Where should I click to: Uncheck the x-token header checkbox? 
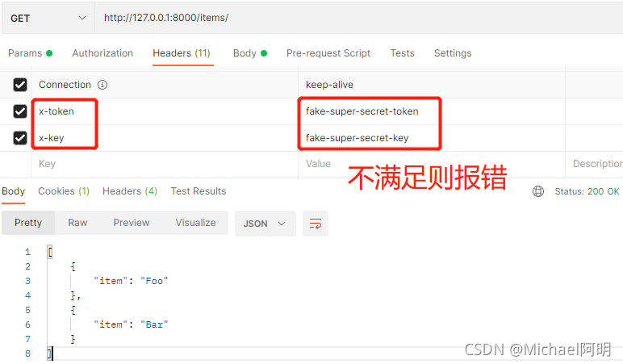[x=20, y=111]
